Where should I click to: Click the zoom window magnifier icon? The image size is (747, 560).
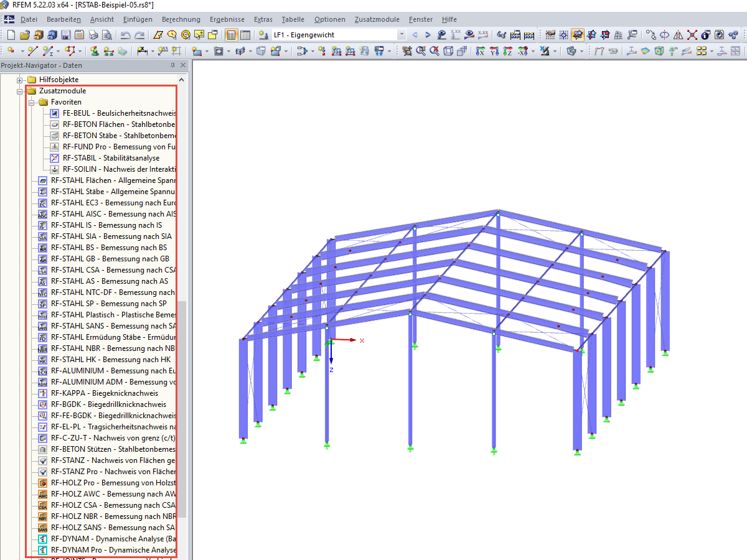click(x=421, y=51)
